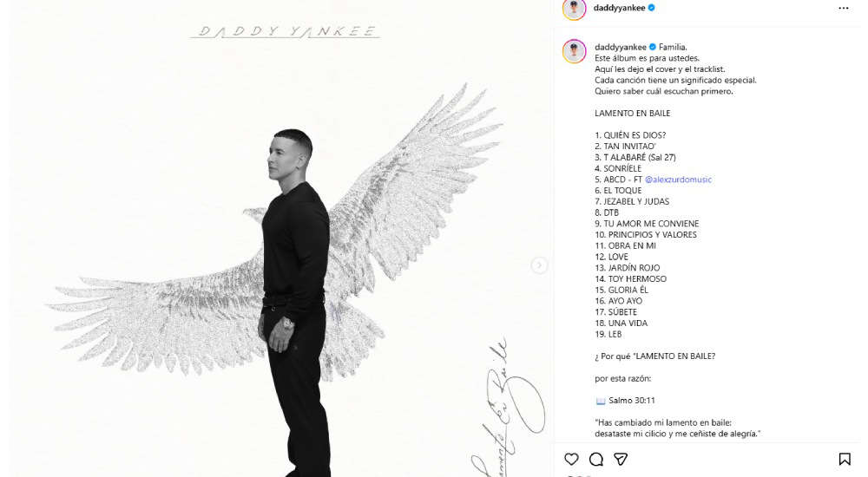This screenshot has width=868, height=477.
Task: Open more options three-dot menu
Action: [x=843, y=9]
